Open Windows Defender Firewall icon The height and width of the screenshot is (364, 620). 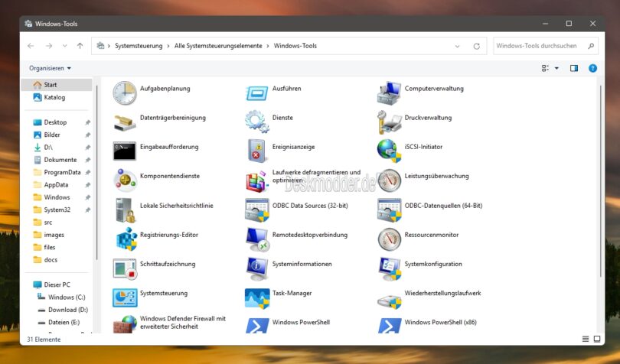pyautogui.click(x=125, y=324)
